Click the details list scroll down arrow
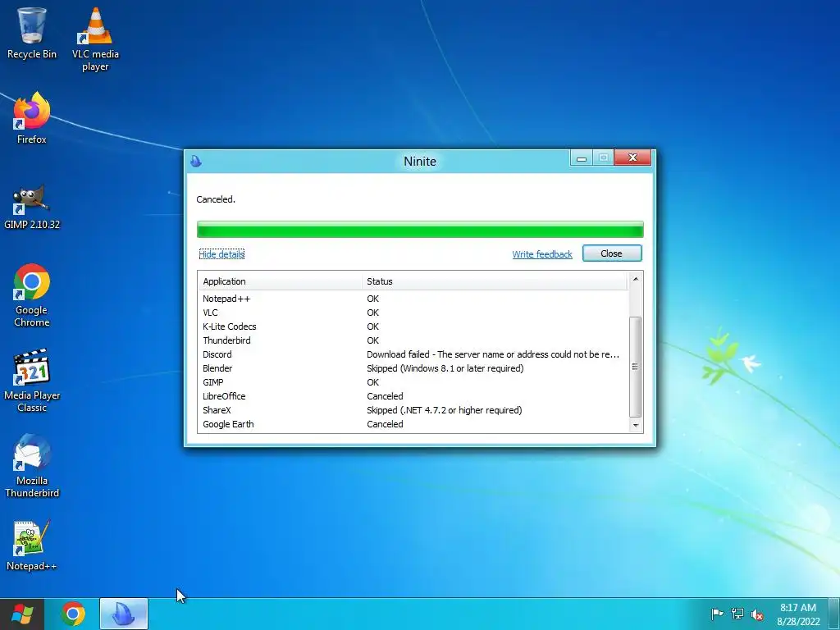This screenshot has width=840, height=630. pyautogui.click(x=636, y=426)
